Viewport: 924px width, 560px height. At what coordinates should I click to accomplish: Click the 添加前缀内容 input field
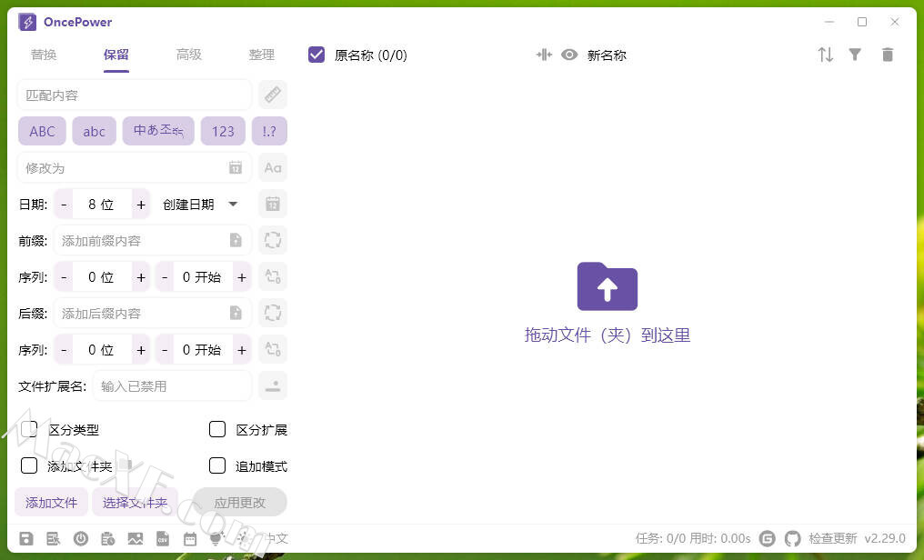pyautogui.click(x=141, y=241)
